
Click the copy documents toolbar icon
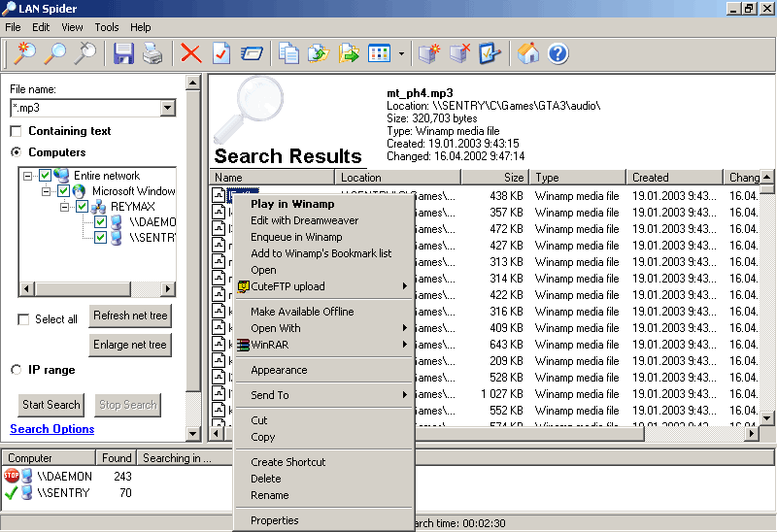(288, 53)
